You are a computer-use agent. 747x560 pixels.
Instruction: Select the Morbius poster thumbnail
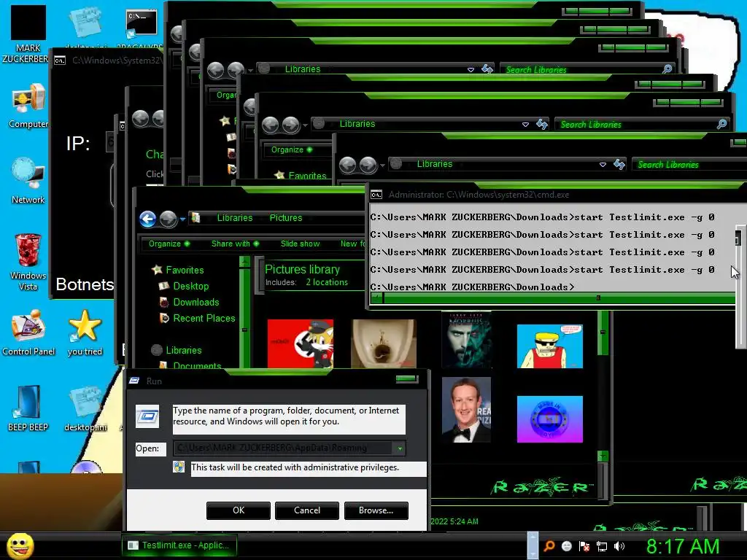pyautogui.click(x=467, y=341)
